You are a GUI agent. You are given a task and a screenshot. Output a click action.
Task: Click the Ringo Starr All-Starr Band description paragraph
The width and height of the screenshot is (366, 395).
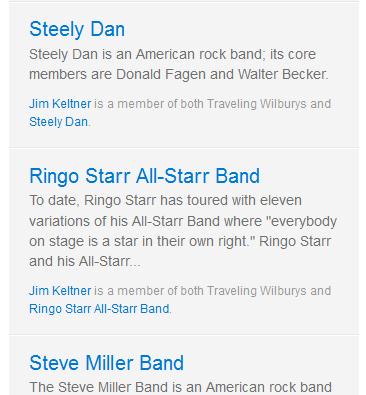183,231
